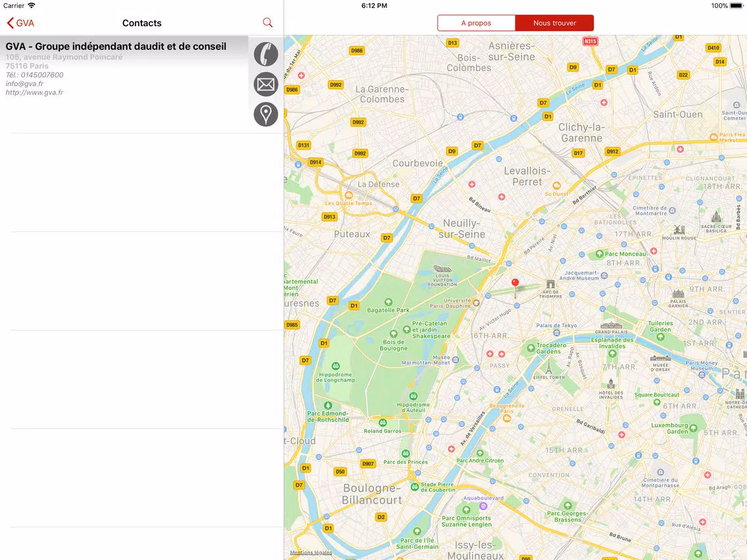Tap the phone call icon
The image size is (747, 560).
pyautogui.click(x=266, y=54)
